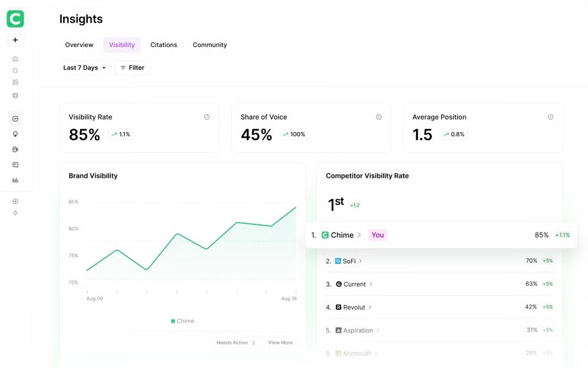Click the Aspiration 31% value

tap(532, 330)
